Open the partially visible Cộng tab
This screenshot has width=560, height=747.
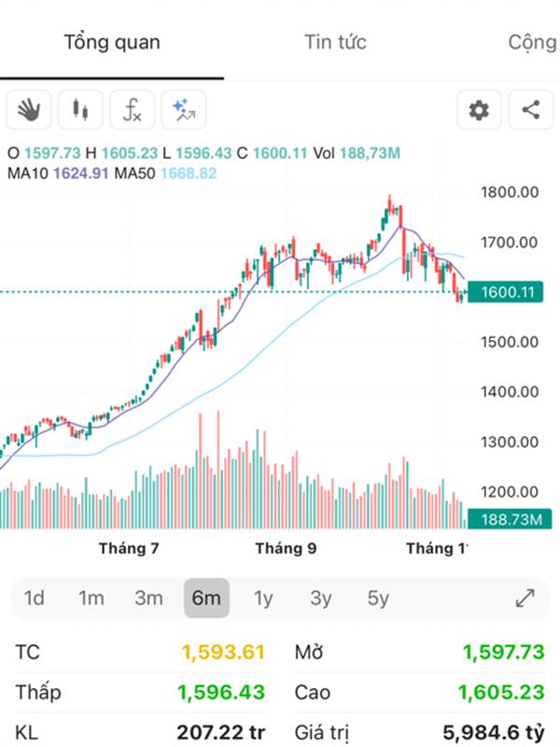coord(533,42)
